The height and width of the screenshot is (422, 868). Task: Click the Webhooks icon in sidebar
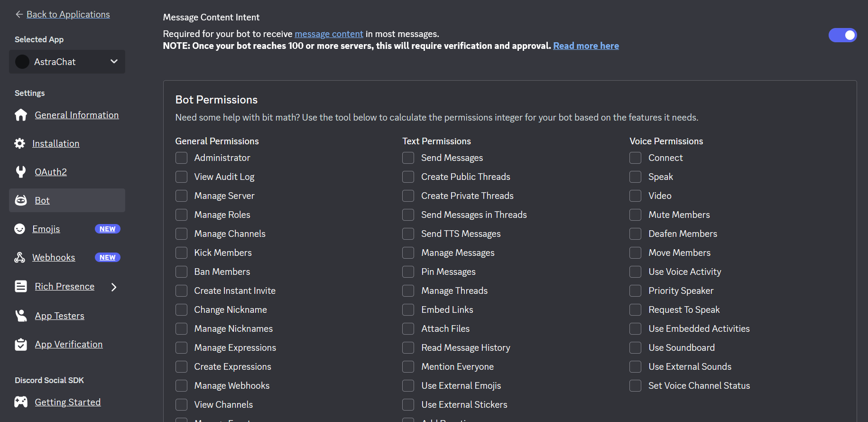pyautogui.click(x=19, y=257)
